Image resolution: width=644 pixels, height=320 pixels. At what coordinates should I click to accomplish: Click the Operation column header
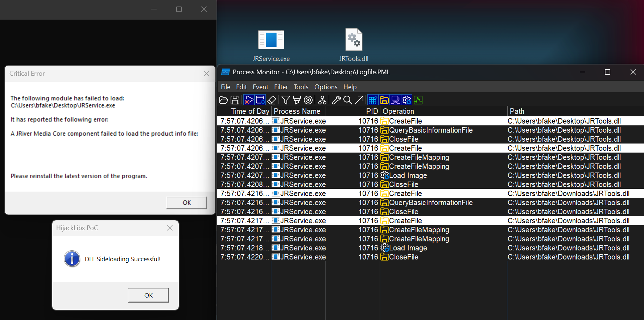pos(443,111)
